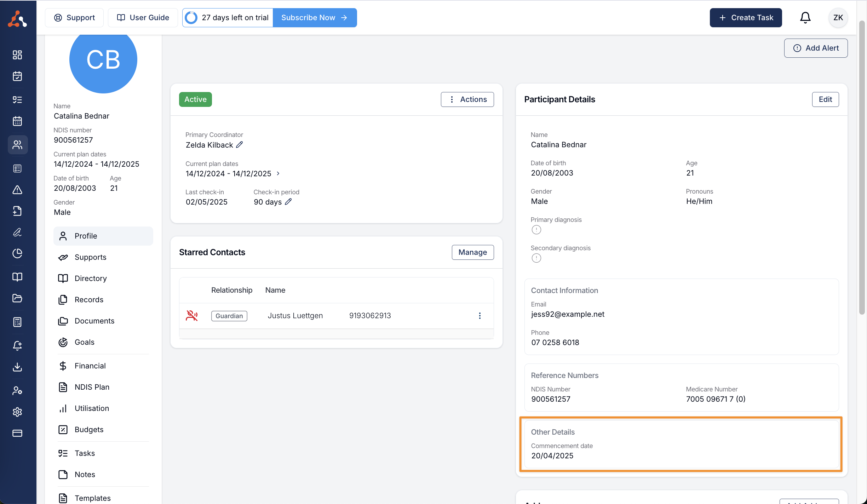Click the Add Alert button

click(815, 48)
